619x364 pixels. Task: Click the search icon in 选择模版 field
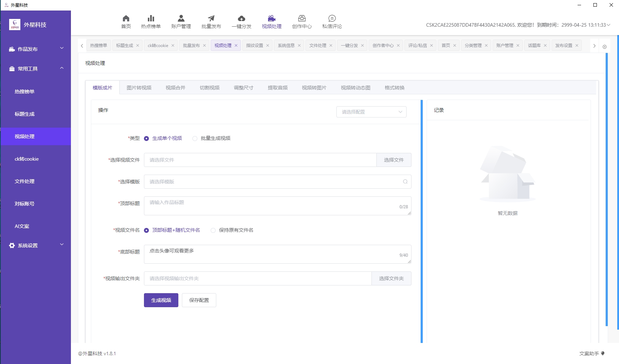pyautogui.click(x=405, y=182)
